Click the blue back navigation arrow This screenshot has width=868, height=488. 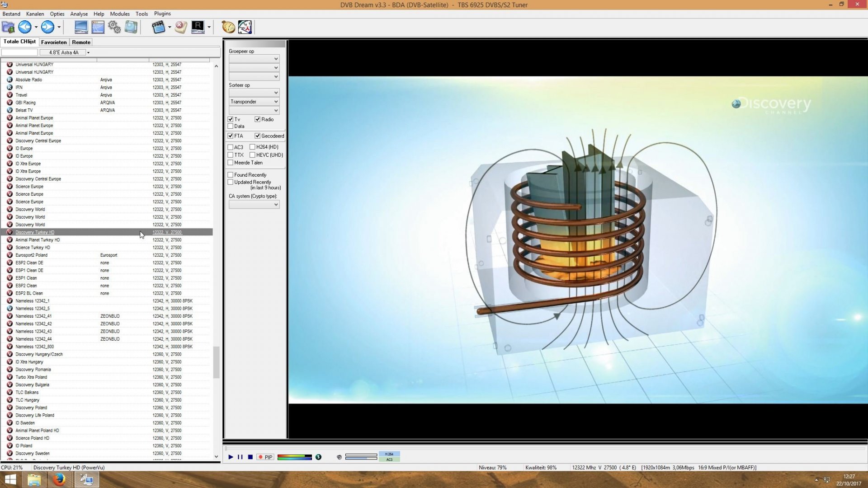point(25,27)
